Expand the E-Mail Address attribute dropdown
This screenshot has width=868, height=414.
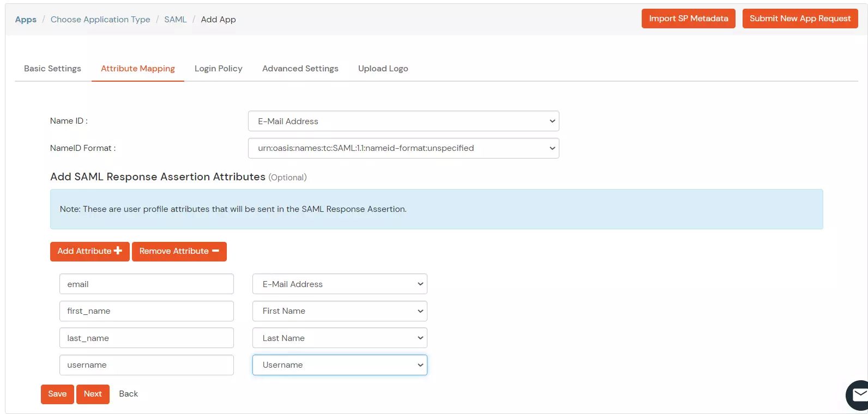(340, 284)
